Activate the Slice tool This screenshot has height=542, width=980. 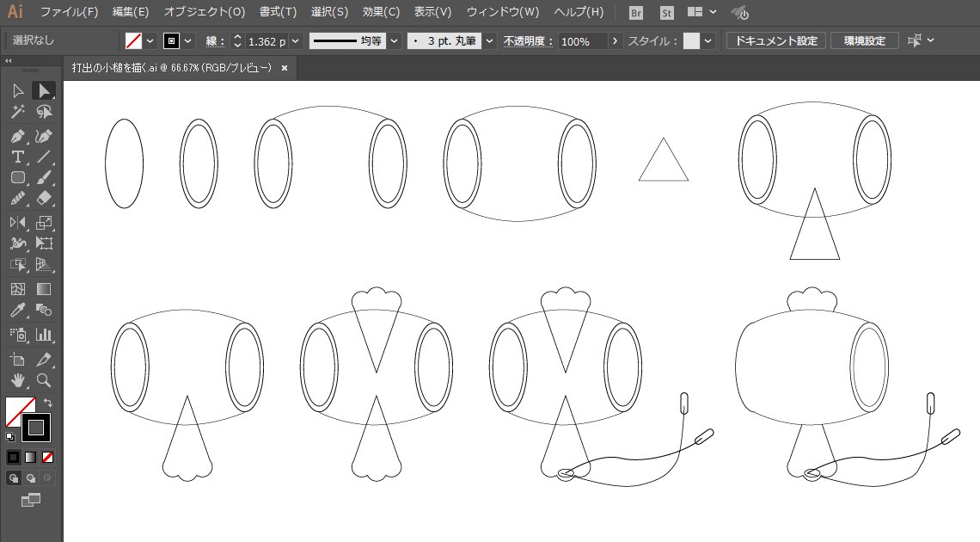pos(43,359)
